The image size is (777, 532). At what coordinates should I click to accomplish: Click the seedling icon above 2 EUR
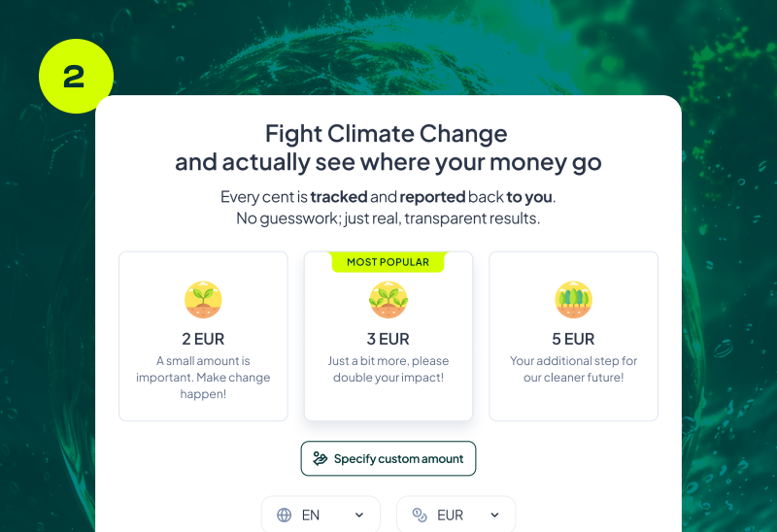pos(203,300)
